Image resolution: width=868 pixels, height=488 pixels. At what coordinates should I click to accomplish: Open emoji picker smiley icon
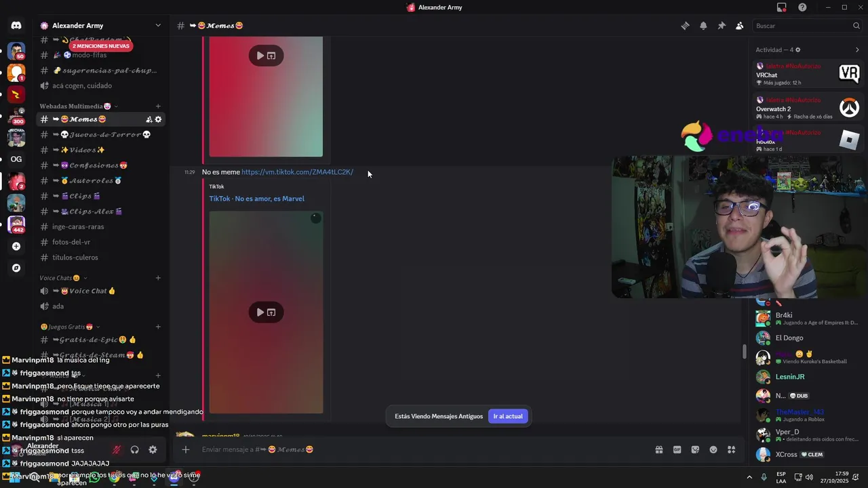(x=713, y=449)
